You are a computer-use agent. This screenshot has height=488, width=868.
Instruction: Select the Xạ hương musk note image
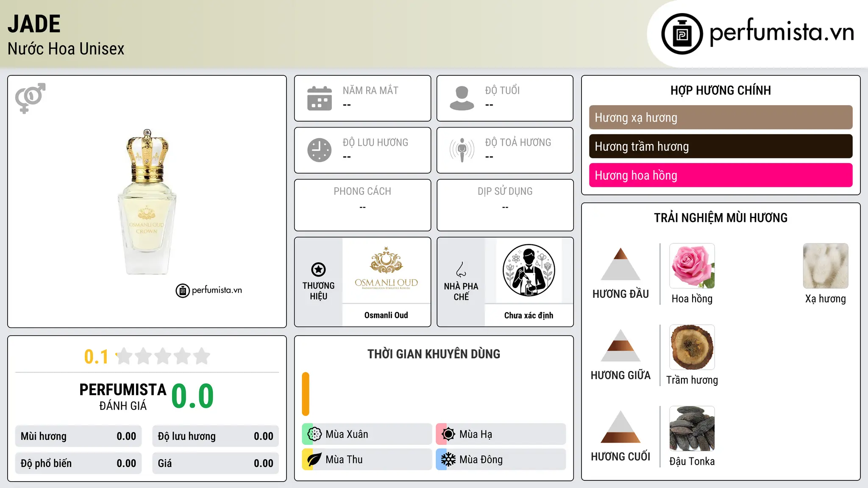pyautogui.click(x=826, y=266)
